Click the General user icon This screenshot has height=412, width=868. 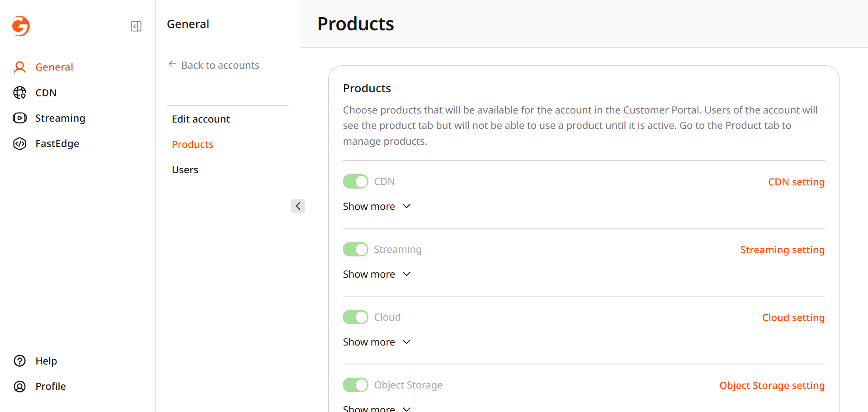pos(19,67)
